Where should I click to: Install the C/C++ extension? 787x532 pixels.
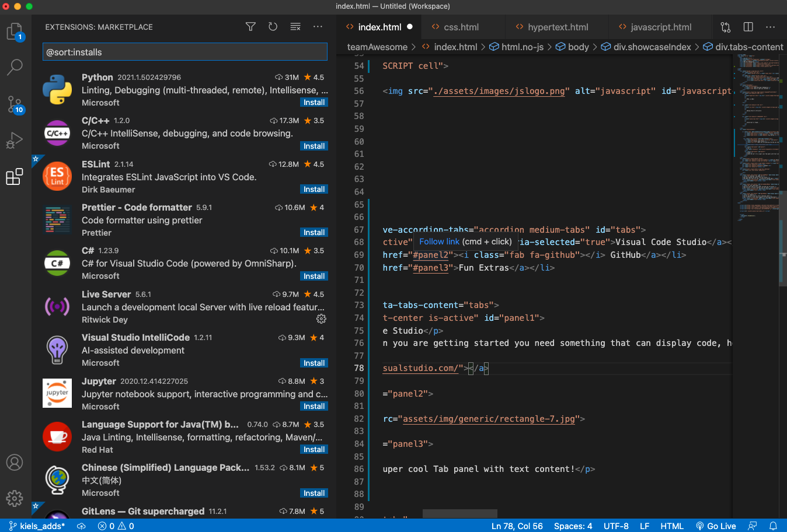(x=314, y=146)
